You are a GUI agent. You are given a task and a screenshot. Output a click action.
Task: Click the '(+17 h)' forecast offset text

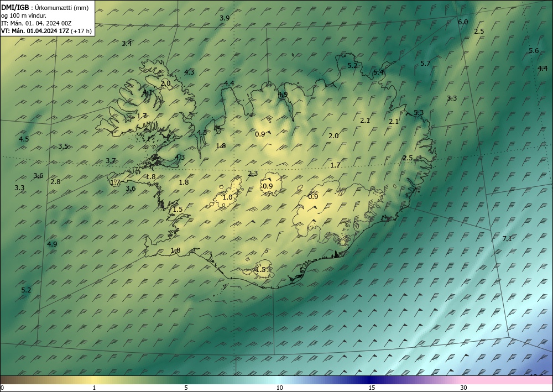coord(81,31)
